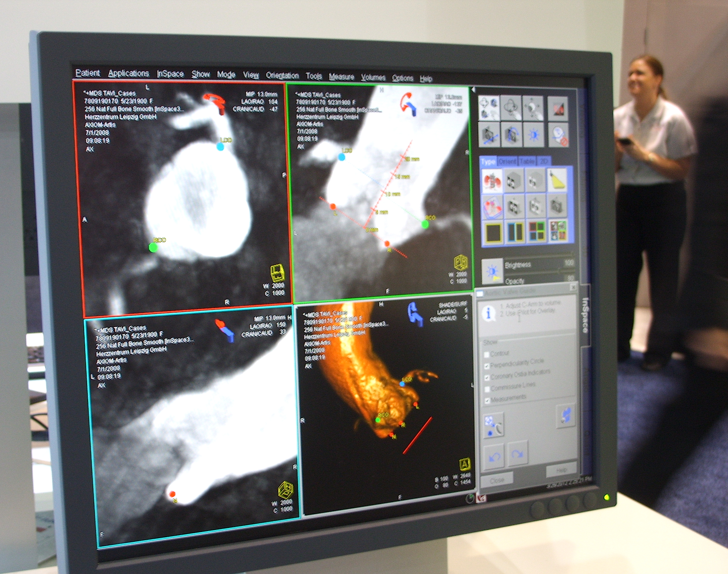Select the red volume rendering type icon

(x=492, y=182)
